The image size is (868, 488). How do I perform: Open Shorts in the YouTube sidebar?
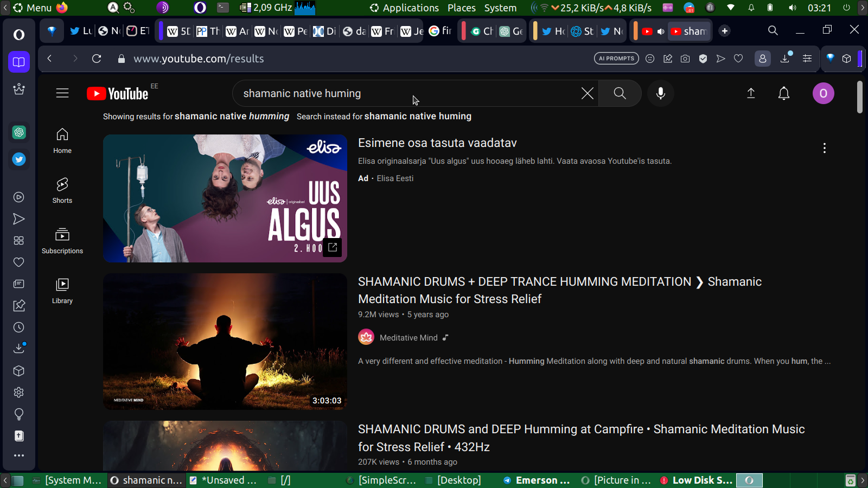[62, 190]
